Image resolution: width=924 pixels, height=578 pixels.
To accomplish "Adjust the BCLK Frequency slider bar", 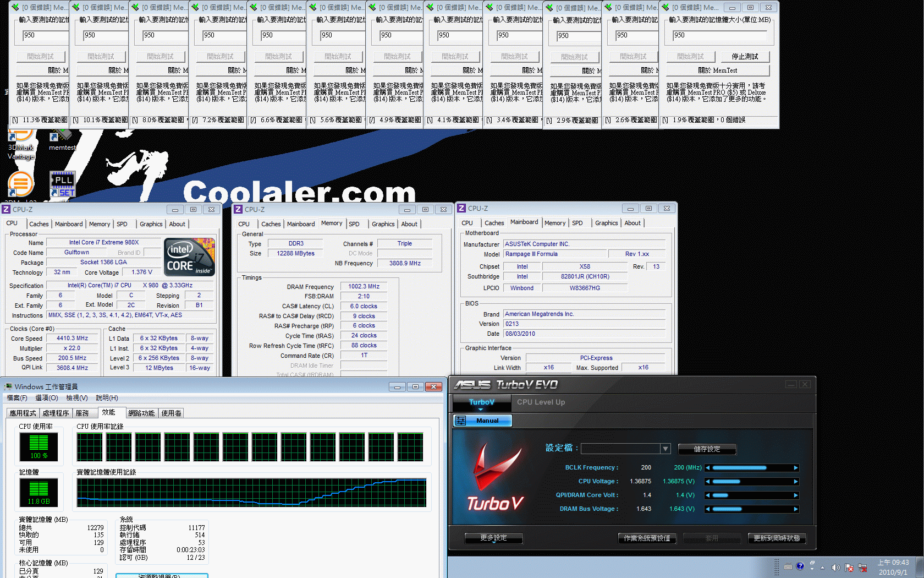I will (751, 468).
